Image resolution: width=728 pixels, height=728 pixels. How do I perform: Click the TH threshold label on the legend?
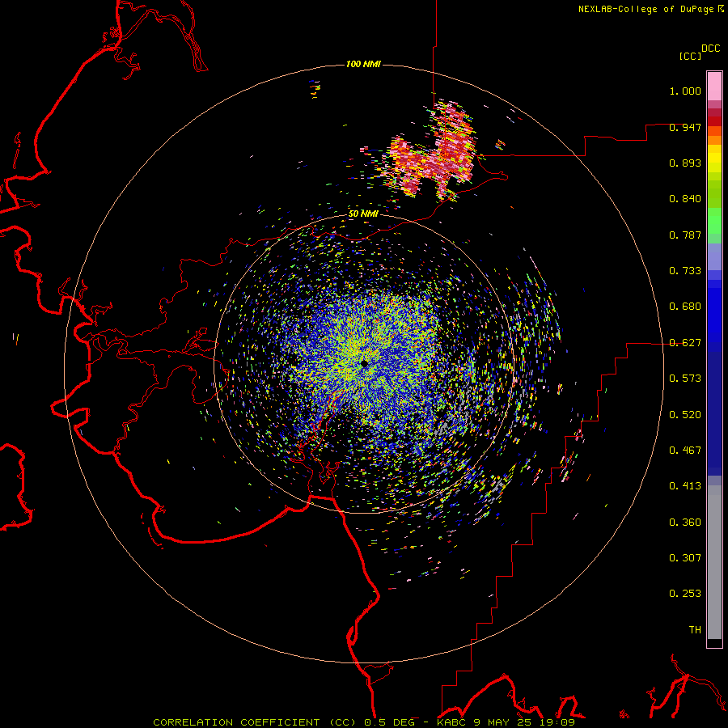click(695, 630)
